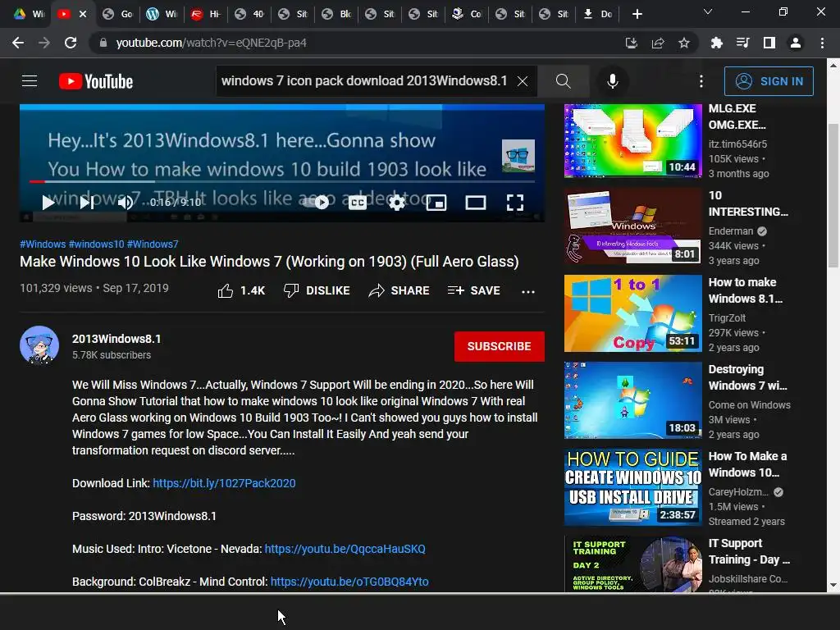
Task: Toggle closed captions
Action: (x=358, y=203)
